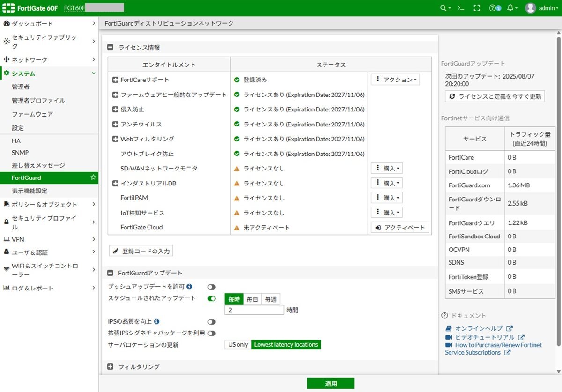The height and width of the screenshot is (392, 562).
Task: Open 購入 dropdown for SD-WANネットワークモニタ
Action: 387,168
